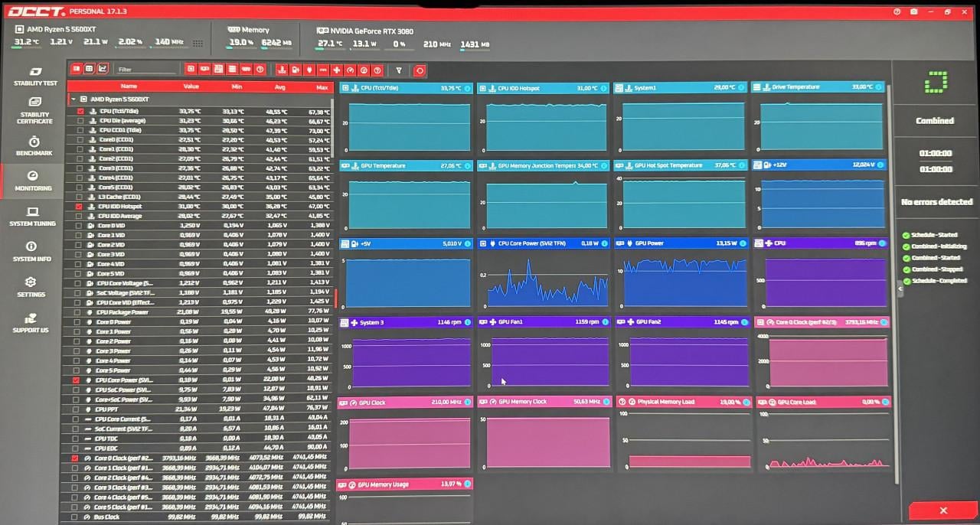Uncheck the CPU IOD Hotspot checkbox

click(79, 207)
